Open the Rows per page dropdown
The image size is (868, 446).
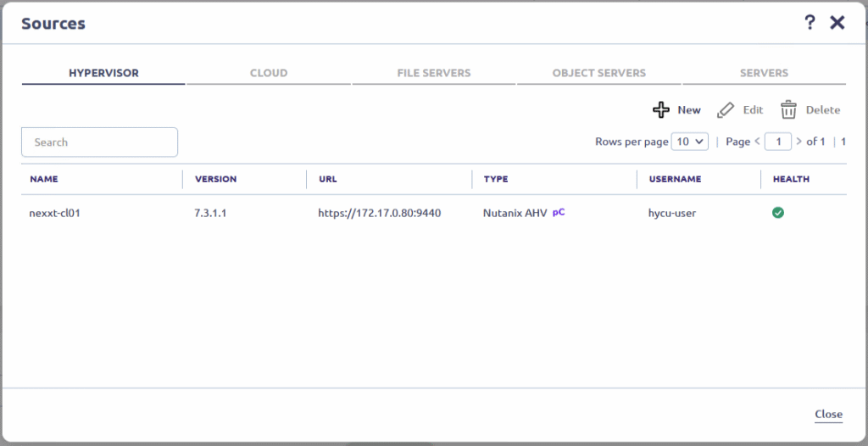pyautogui.click(x=689, y=142)
